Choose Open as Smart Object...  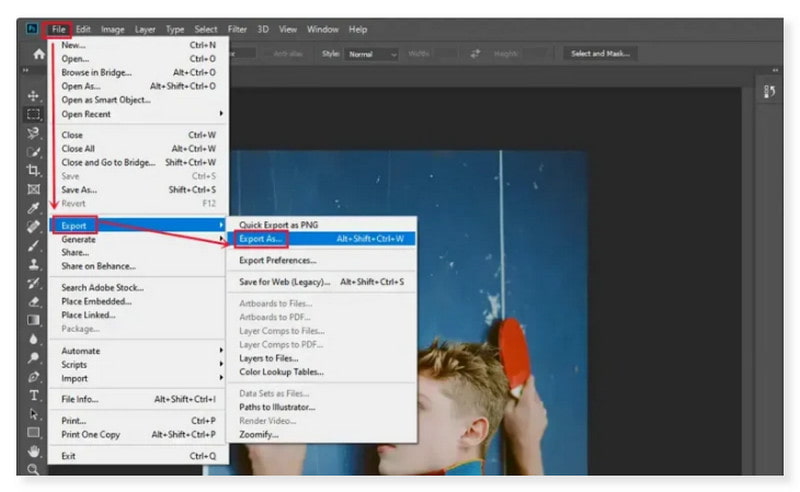(138, 100)
